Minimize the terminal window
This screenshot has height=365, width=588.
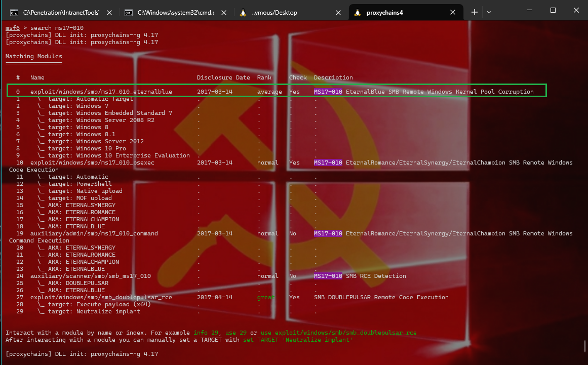coord(529,10)
